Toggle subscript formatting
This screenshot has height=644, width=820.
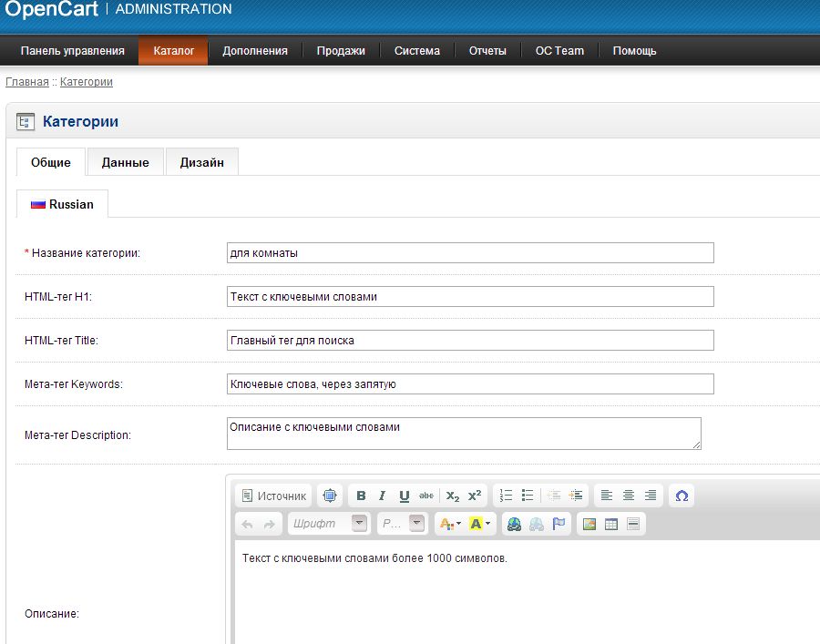coord(453,496)
